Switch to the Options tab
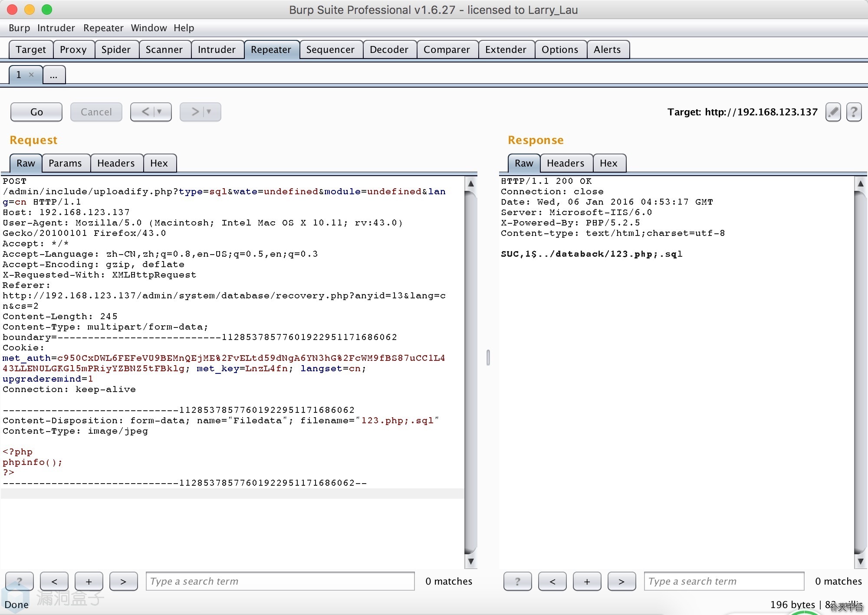This screenshot has height=615, width=868. (x=560, y=49)
